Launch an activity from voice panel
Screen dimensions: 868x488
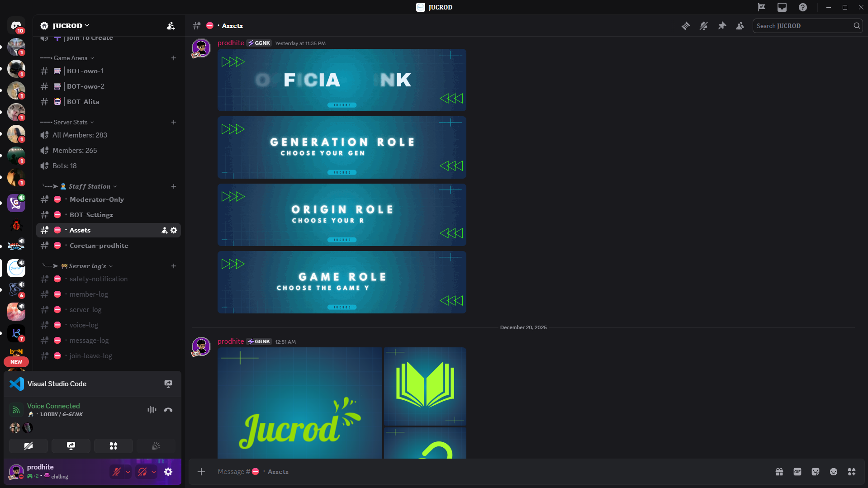(114, 446)
